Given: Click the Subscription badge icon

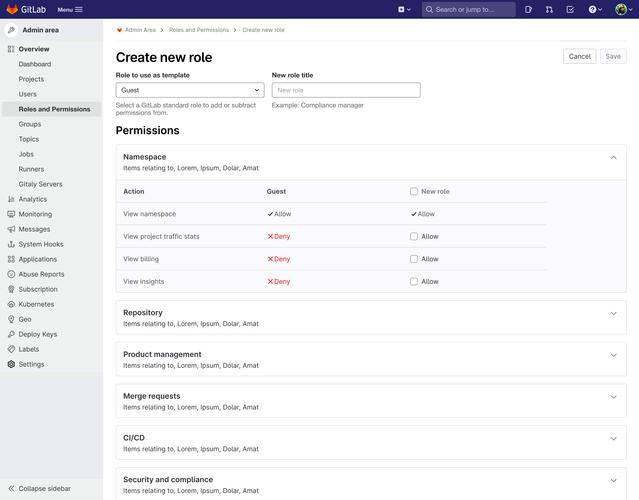Looking at the screenshot, I should (x=11, y=289).
